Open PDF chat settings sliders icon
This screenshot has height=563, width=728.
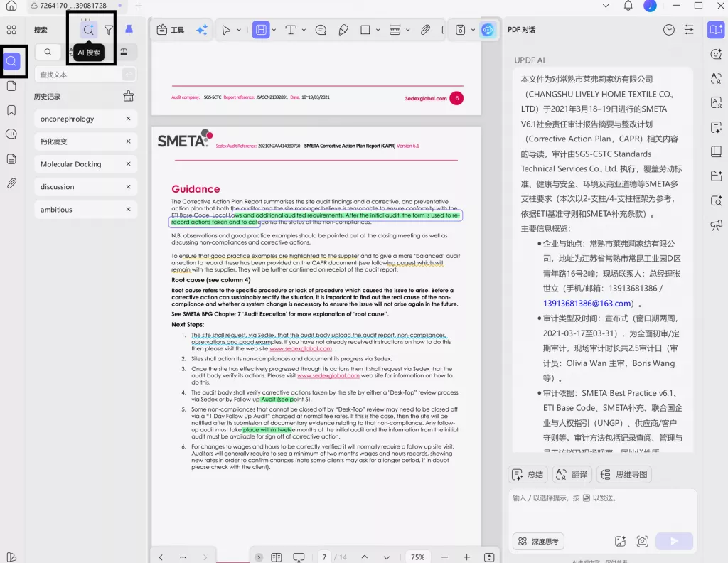tap(689, 30)
